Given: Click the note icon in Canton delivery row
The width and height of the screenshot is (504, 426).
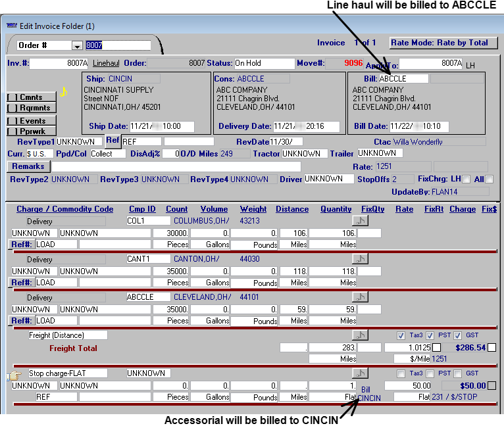Looking at the screenshot, I should (361, 258).
